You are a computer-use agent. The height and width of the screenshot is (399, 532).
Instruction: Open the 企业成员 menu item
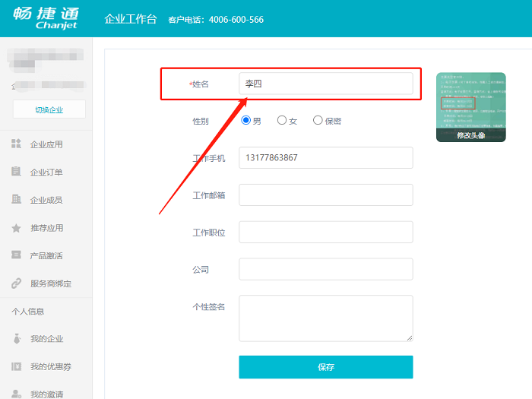click(x=46, y=200)
